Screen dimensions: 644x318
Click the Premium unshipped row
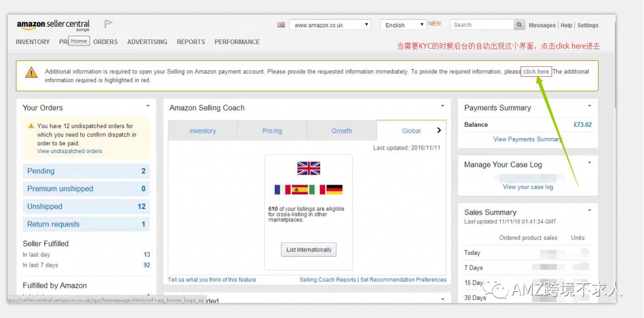tap(86, 189)
